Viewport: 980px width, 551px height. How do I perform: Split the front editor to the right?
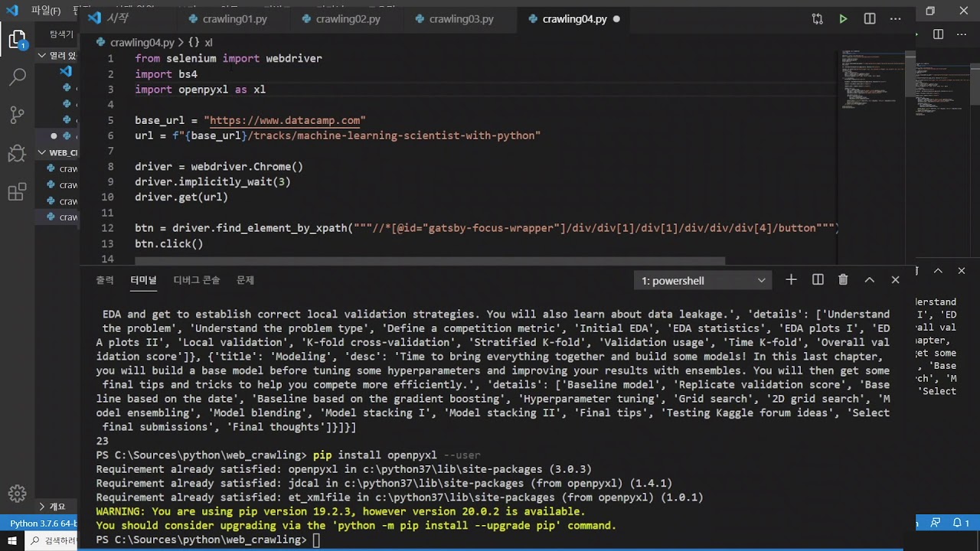tap(870, 19)
